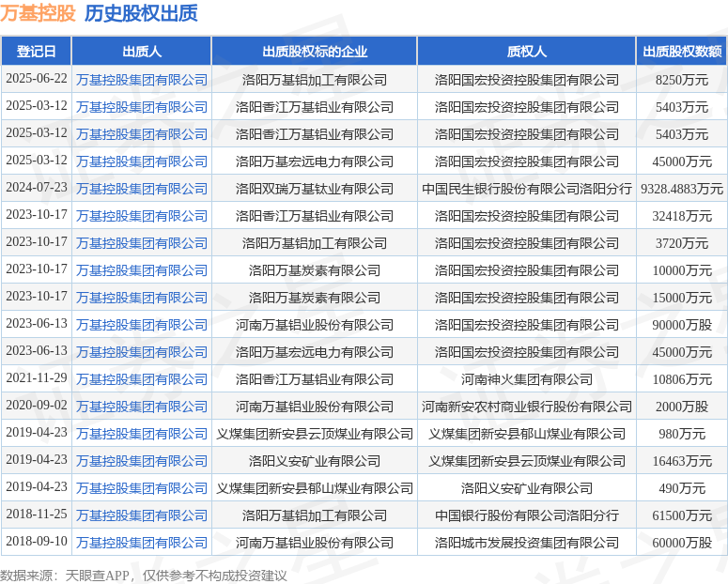The image size is (728, 584).
Task: Click 洛阳香江万基铝业有限公司 in the 10806万元 row
Action: tap(315, 379)
